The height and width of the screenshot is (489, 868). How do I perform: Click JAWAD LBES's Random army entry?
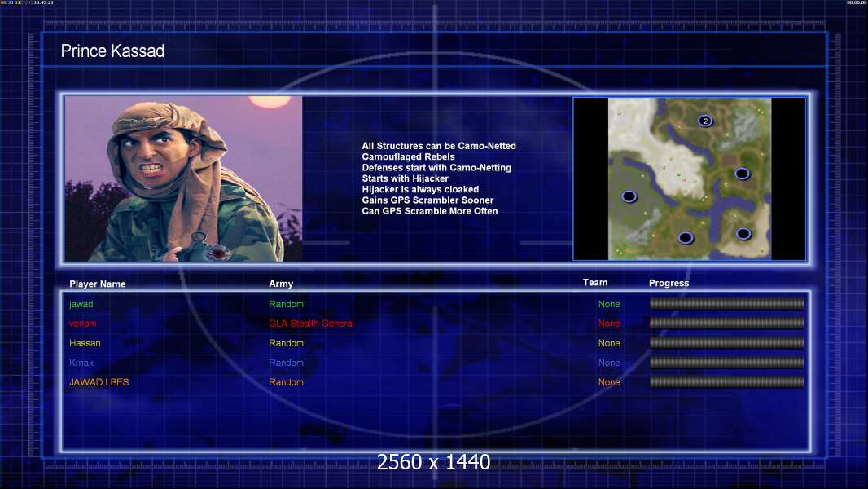286,382
